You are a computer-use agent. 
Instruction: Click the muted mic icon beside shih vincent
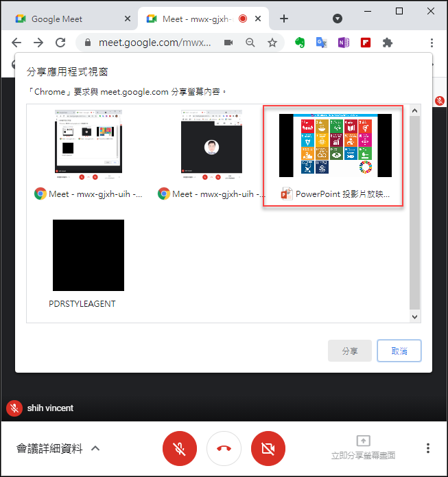[x=14, y=408]
